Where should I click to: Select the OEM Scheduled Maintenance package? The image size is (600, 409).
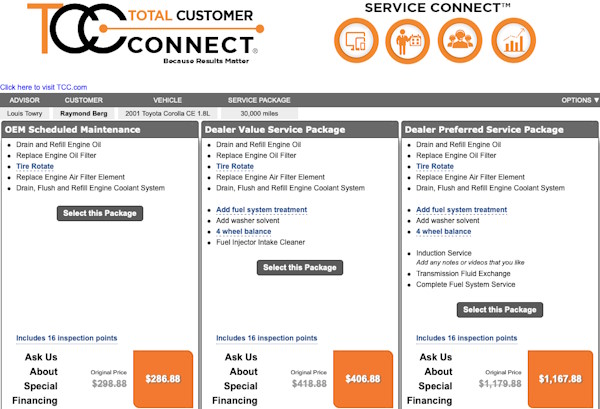tap(100, 213)
